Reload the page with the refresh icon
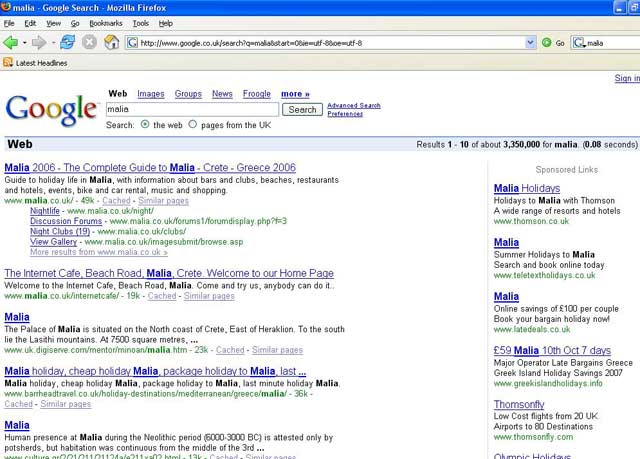 click(x=67, y=42)
